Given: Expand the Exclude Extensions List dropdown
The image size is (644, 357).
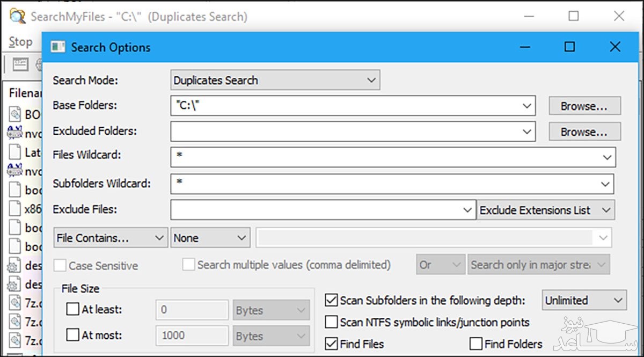Looking at the screenshot, I should [x=546, y=210].
